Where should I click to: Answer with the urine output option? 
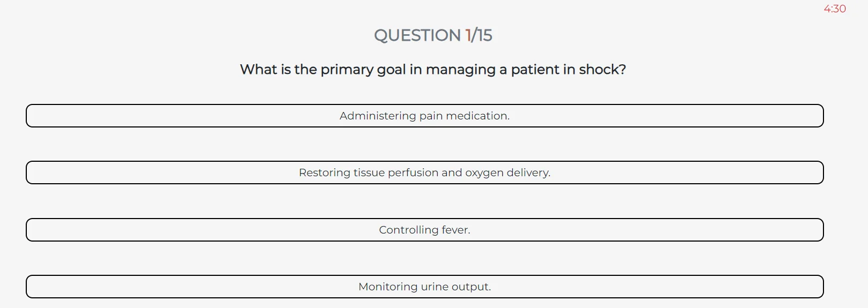(424, 287)
